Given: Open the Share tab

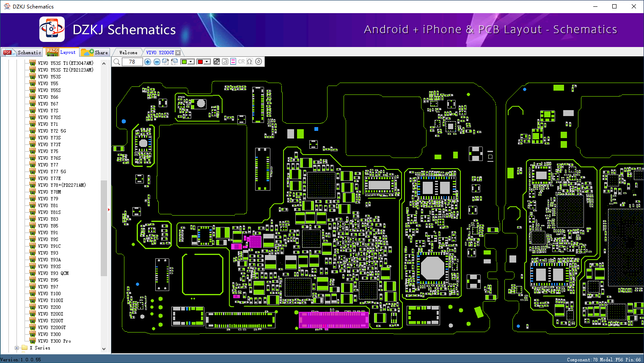Looking at the screenshot, I should 95,53.
